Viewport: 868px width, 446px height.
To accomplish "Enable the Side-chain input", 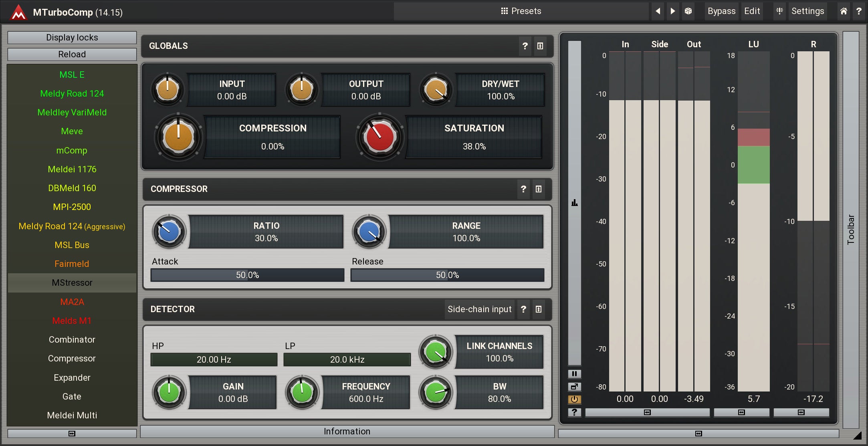I will (x=479, y=309).
